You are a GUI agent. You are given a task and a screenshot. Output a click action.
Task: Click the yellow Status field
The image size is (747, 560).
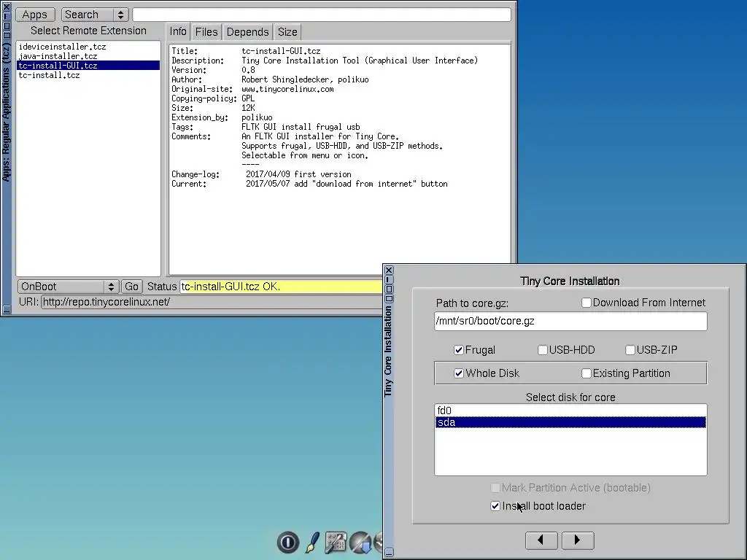281,287
